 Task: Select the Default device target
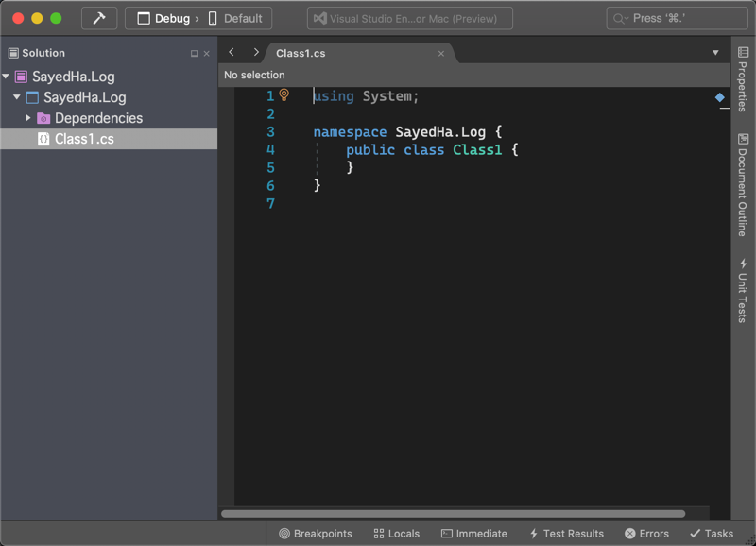tap(236, 18)
